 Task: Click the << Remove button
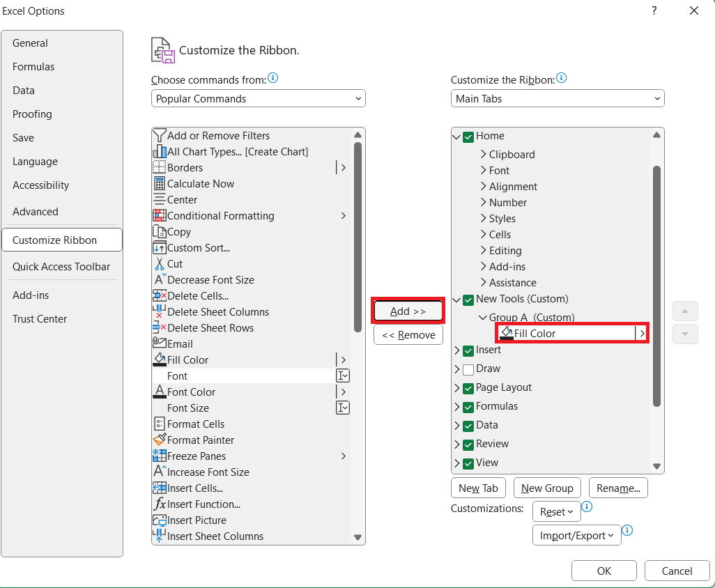point(408,335)
